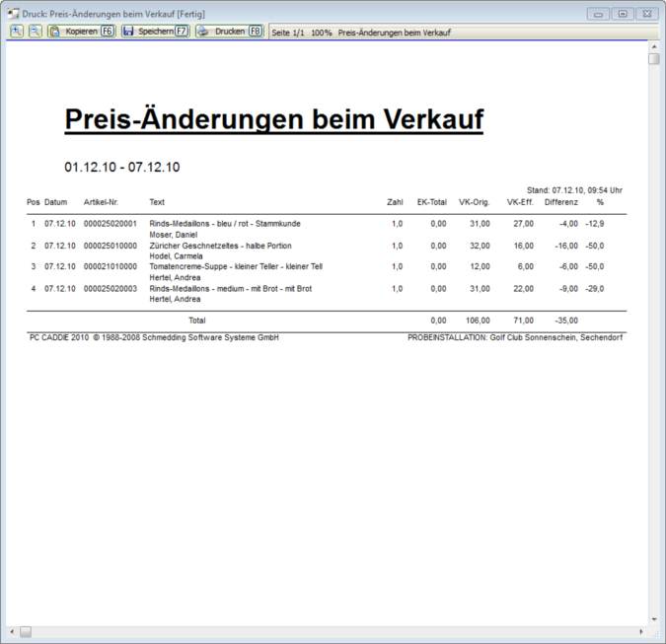This screenshot has height=644, width=666.
Task: Click the '100%' zoom level text
Action: coord(322,33)
